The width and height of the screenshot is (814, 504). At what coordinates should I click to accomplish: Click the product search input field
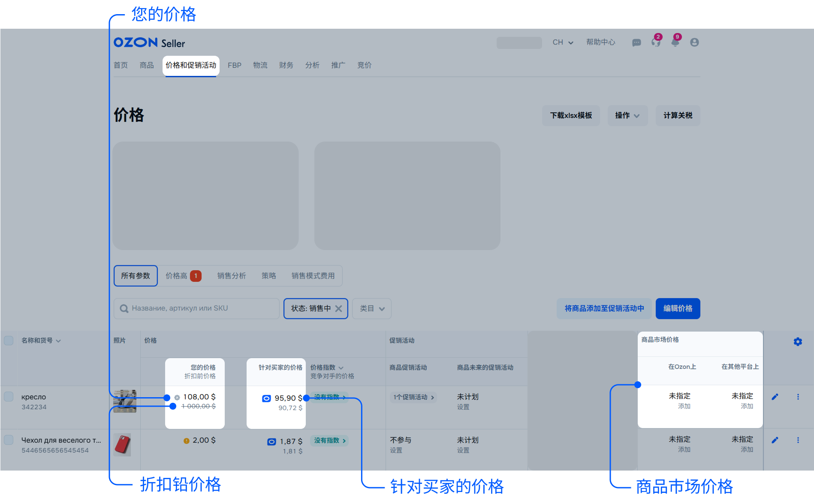[x=196, y=308]
